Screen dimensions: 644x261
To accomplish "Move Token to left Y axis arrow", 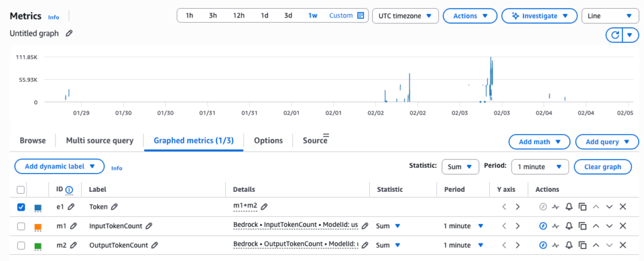I will click(504, 207).
